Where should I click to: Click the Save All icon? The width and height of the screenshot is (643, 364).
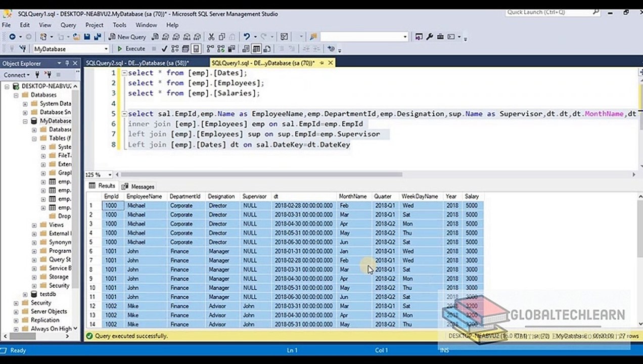[x=98, y=37]
